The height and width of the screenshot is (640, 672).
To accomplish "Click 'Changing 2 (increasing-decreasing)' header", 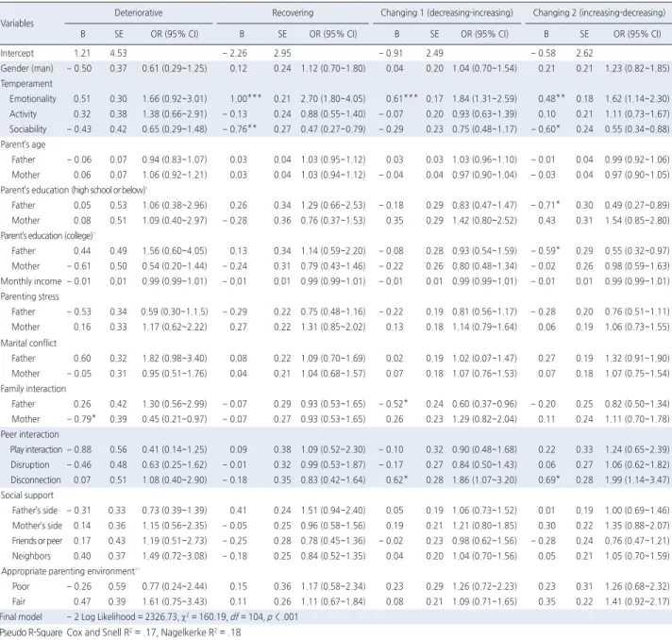I will point(599,13).
